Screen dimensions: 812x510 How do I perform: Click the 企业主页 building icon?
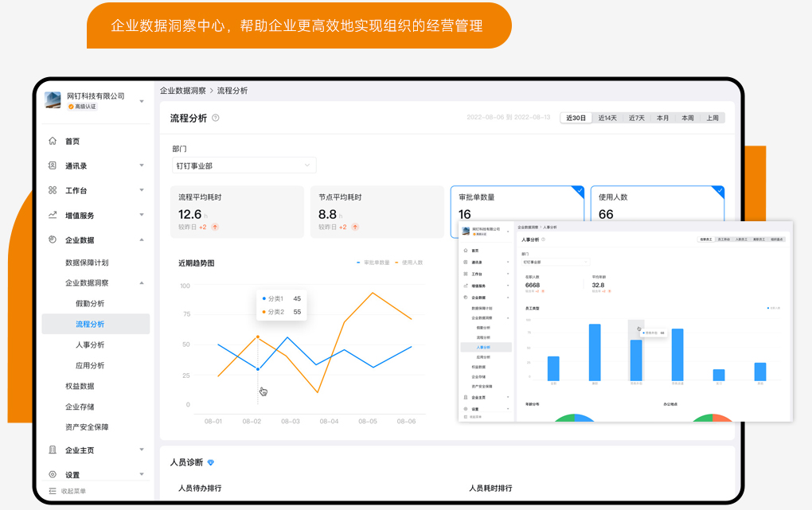point(53,450)
